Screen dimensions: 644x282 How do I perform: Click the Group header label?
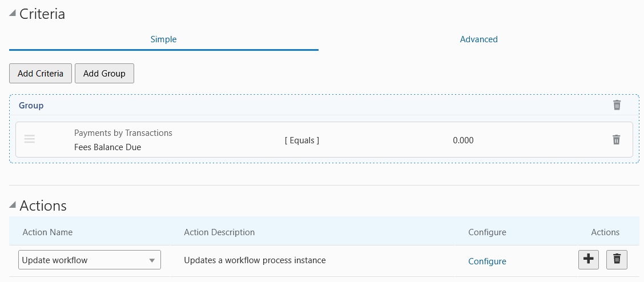(x=31, y=106)
